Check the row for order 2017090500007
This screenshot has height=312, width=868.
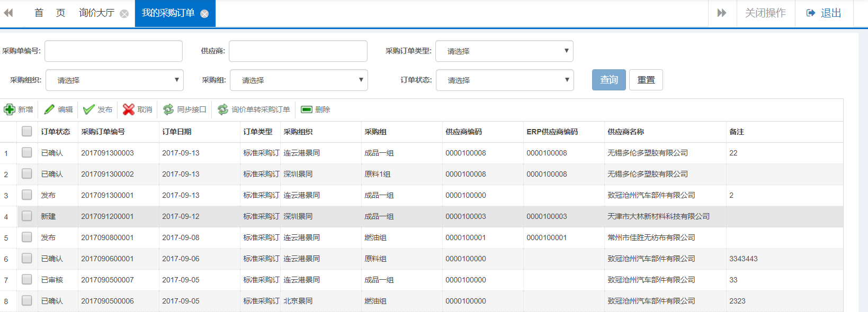point(27,279)
